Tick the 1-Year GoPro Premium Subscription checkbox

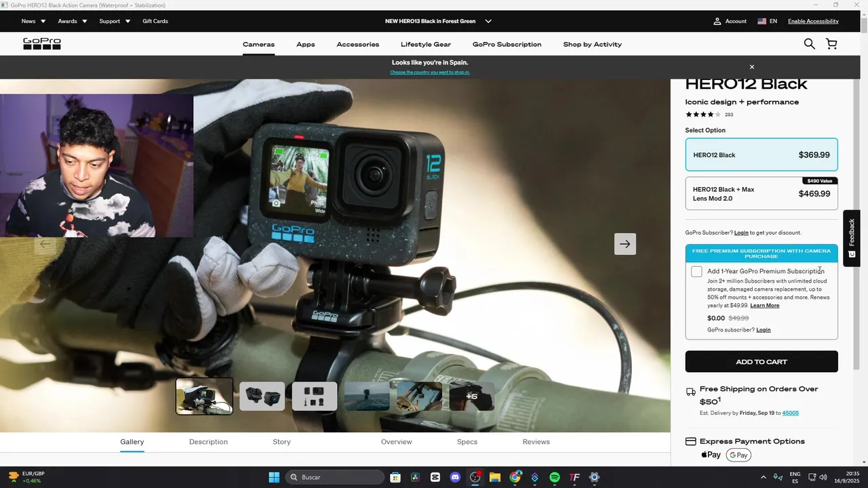coord(696,272)
